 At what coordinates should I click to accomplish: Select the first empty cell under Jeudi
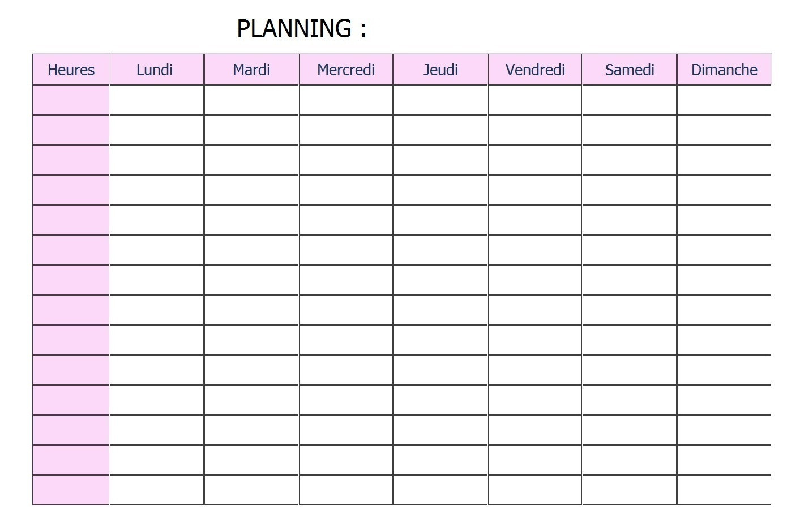coord(440,100)
